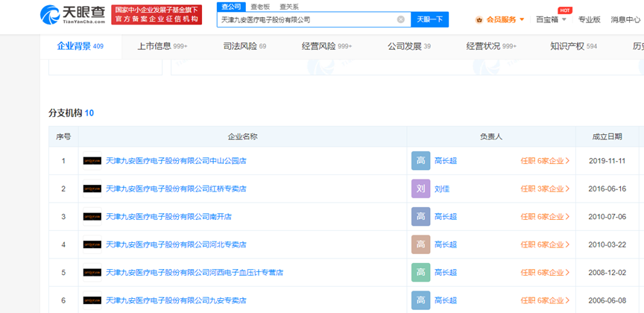Image resolution: width=644 pixels, height=313 pixels.
Task: Click the company logo in the 九安专卖店 row
Action: pyautogui.click(x=92, y=301)
